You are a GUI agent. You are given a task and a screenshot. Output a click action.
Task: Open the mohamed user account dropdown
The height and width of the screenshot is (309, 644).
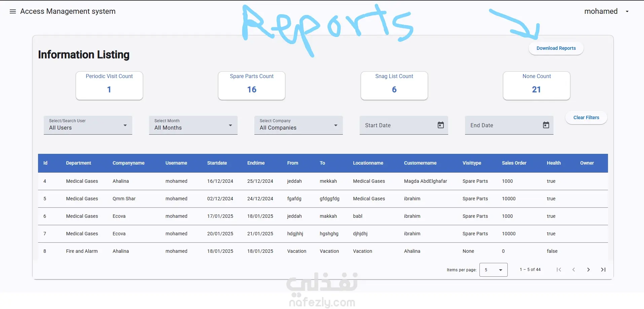point(606,11)
